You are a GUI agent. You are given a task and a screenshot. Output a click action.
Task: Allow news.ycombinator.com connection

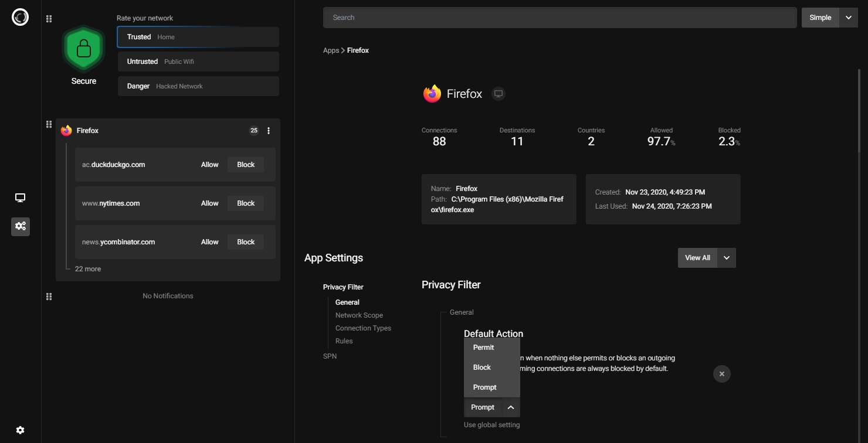(210, 242)
